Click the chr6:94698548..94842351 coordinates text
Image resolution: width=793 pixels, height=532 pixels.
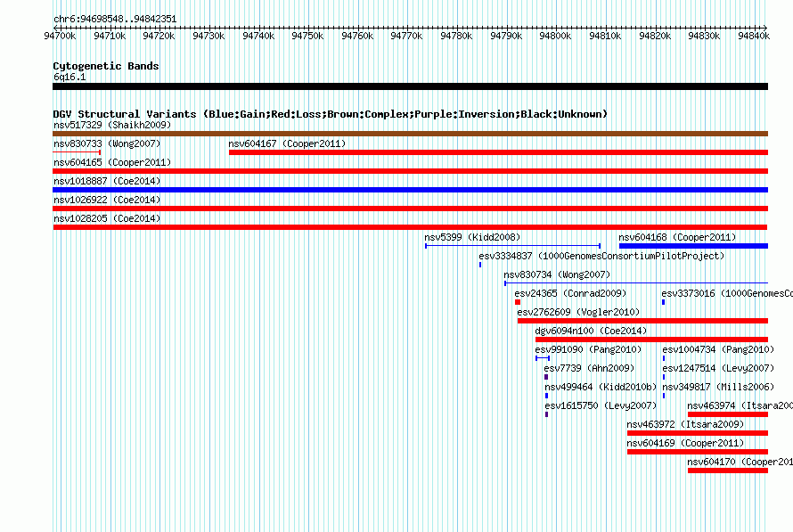click(115, 20)
